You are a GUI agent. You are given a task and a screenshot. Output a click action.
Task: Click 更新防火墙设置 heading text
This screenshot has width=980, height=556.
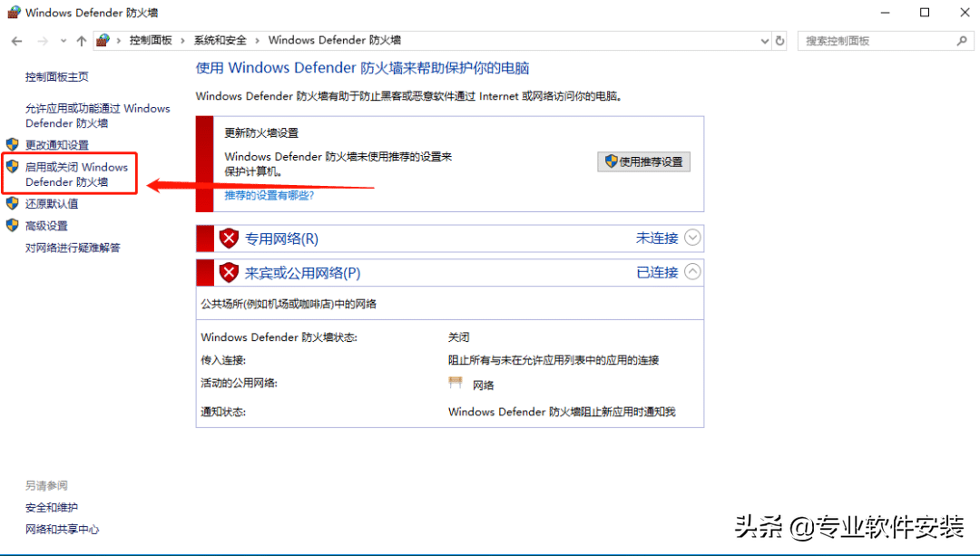pyautogui.click(x=261, y=133)
